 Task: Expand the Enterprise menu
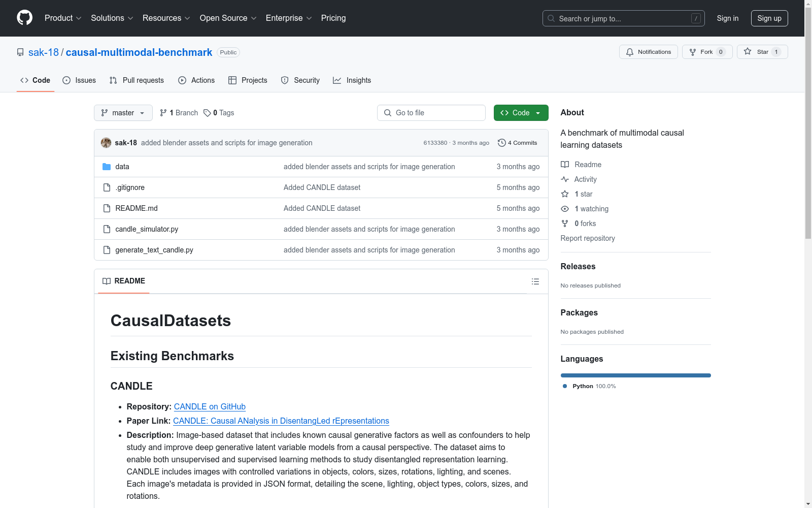click(289, 18)
